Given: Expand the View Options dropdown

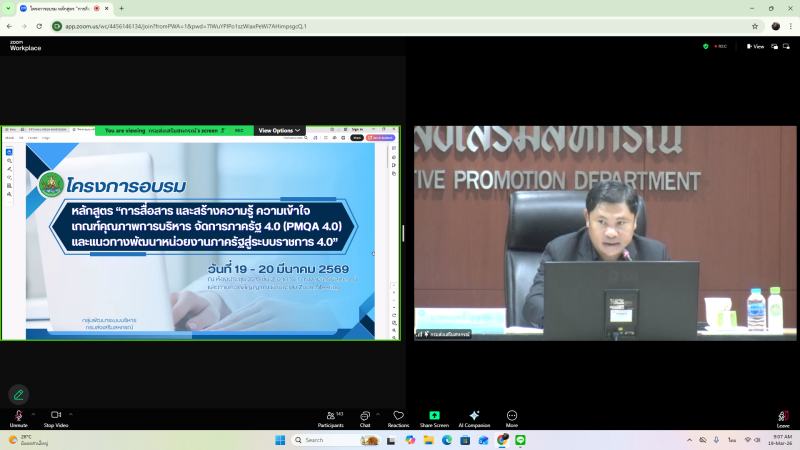Looking at the screenshot, I should [279, 130].
